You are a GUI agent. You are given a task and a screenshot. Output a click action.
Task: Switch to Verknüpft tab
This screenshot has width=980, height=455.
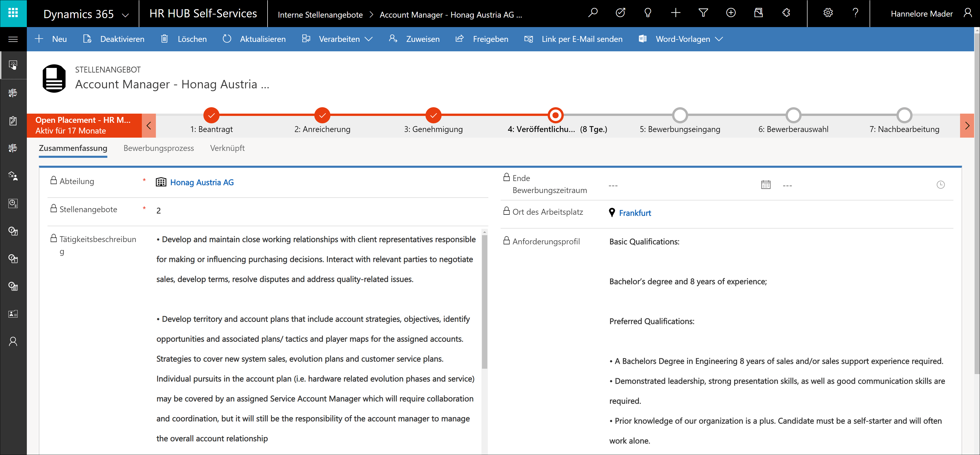pyautogui.click(x=227, y=148)
